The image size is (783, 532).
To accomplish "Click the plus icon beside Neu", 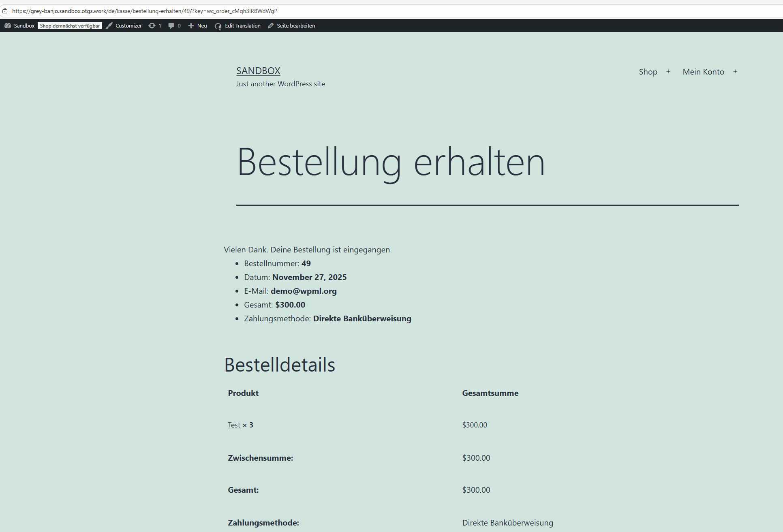I will pyautogui.click(x=191, y=26).
